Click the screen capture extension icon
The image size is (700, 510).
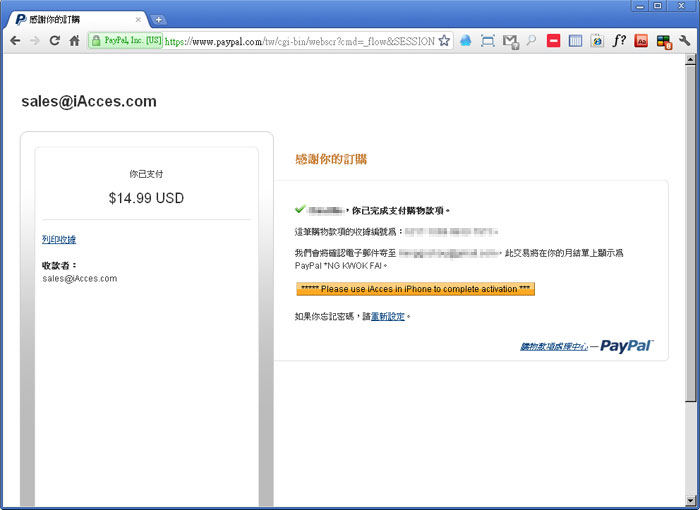coord(488,41)
